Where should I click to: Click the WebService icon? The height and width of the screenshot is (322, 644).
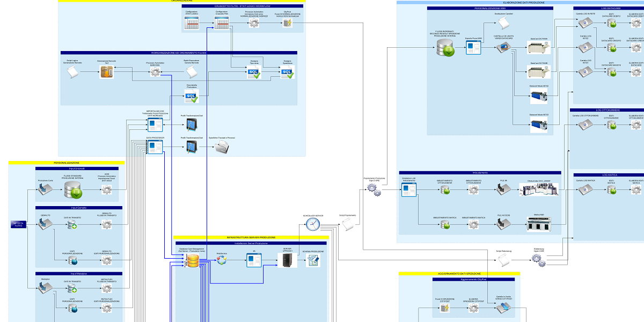pyautogui.click(x=222, y=261)
